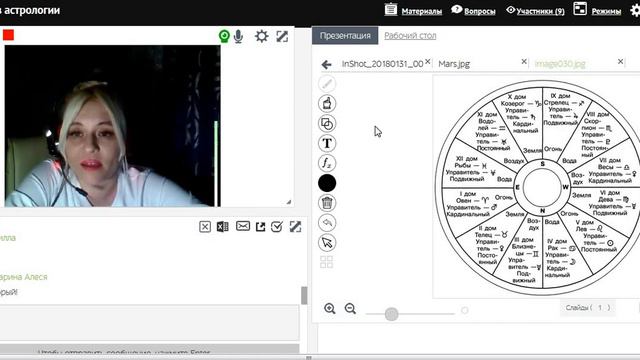Select the Text tool

327,143
